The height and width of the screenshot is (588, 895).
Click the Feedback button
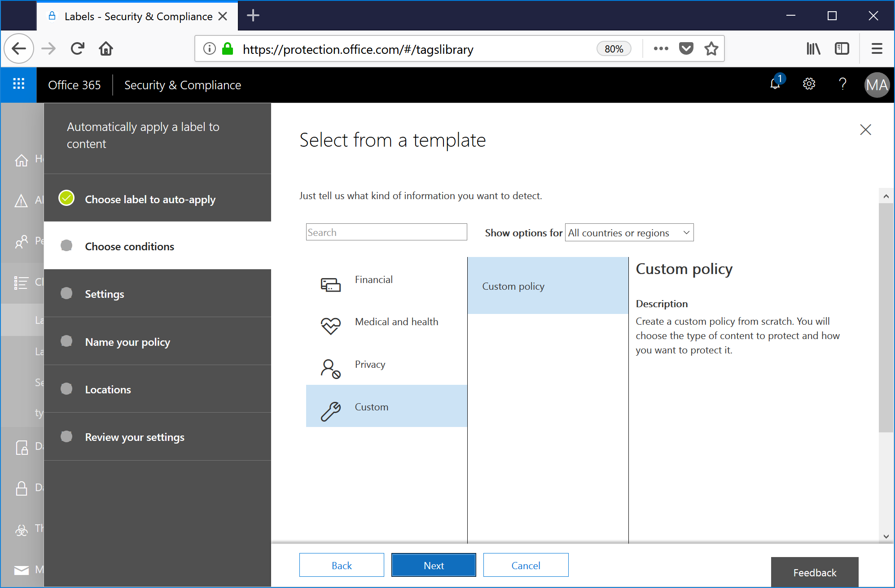pos(815,572)
